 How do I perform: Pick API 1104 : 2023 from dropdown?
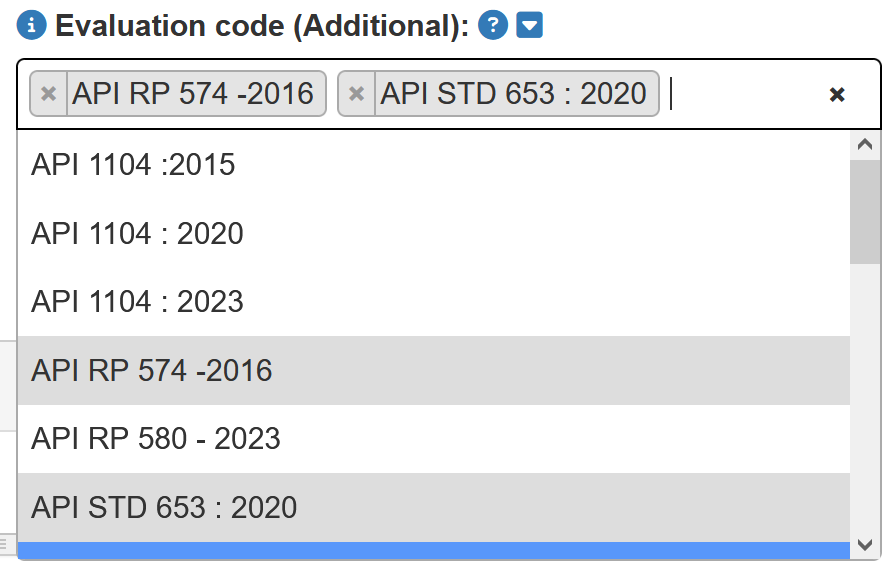137,302
